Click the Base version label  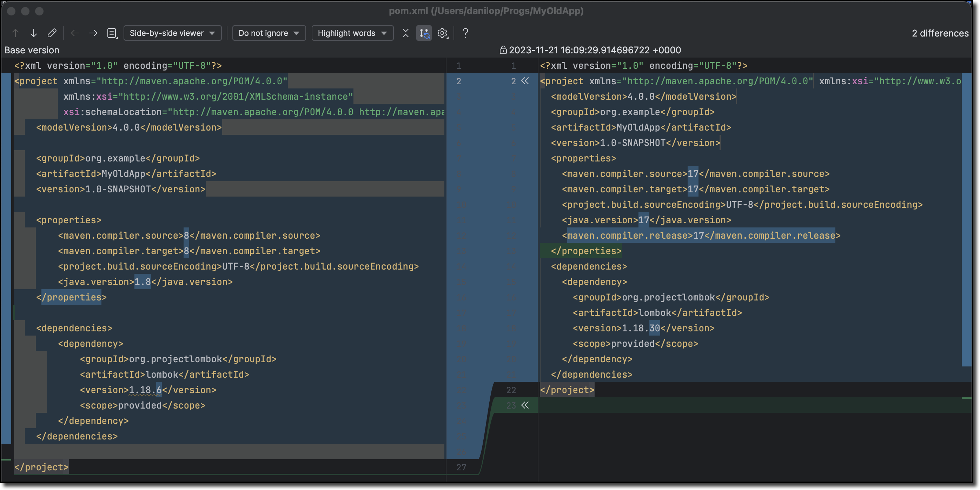click(32, 50)
